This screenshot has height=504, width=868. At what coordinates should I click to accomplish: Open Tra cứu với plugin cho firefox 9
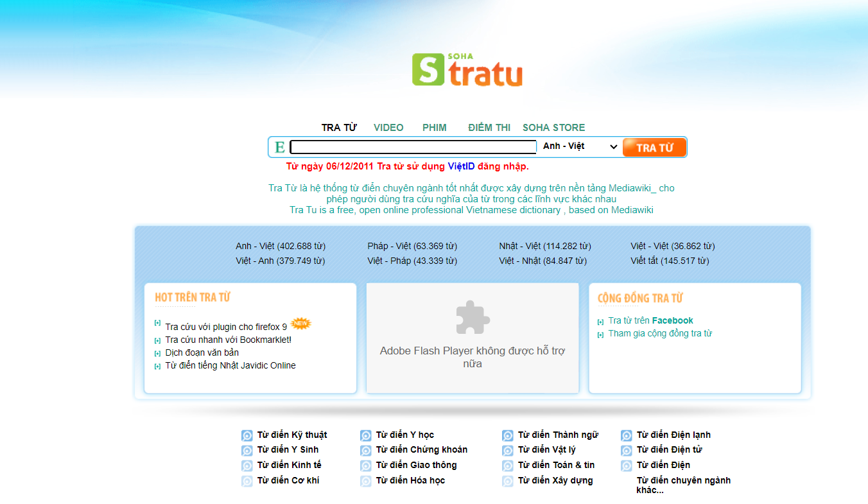point(226,327)
